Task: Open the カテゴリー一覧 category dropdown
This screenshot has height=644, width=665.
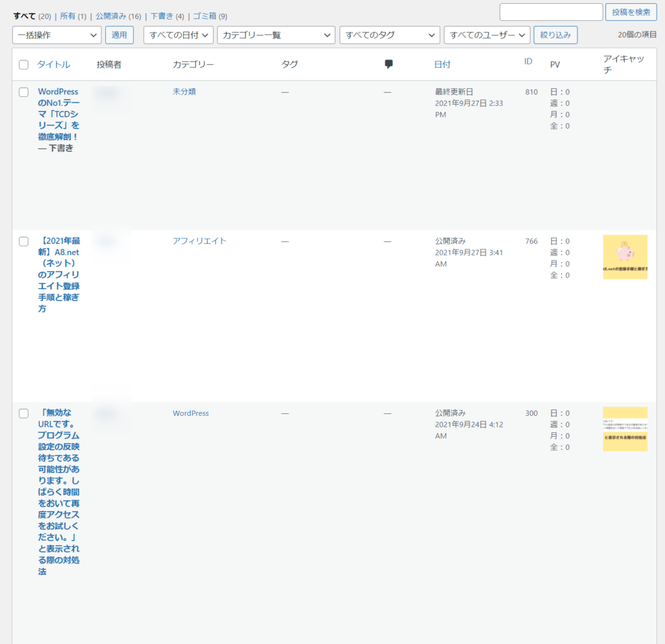Action: click(x=275, y=35)
